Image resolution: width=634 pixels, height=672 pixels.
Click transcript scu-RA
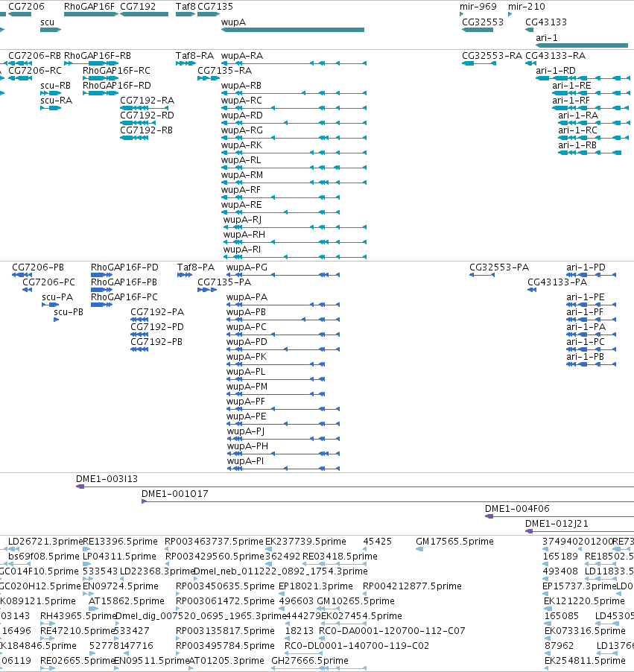pos(51,108)
